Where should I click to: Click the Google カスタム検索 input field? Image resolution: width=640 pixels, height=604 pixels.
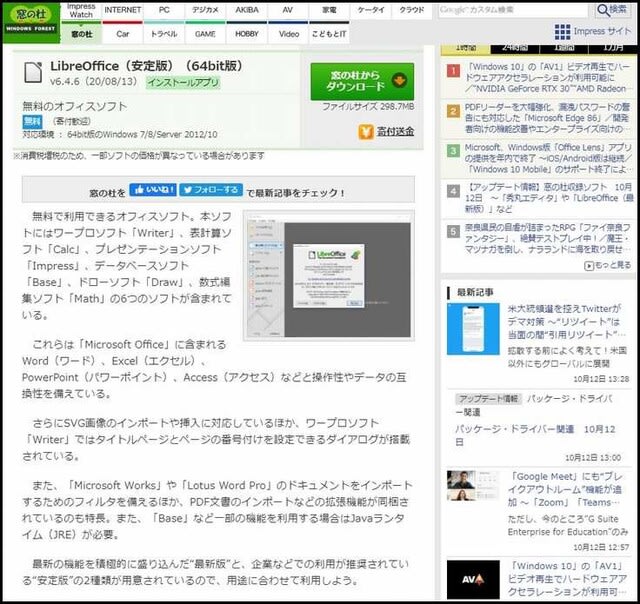point(513,10)
